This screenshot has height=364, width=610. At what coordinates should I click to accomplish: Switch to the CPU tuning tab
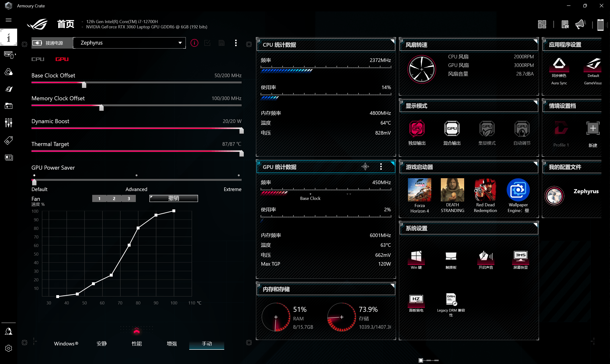pyautogui.click(x=38, y=59)
